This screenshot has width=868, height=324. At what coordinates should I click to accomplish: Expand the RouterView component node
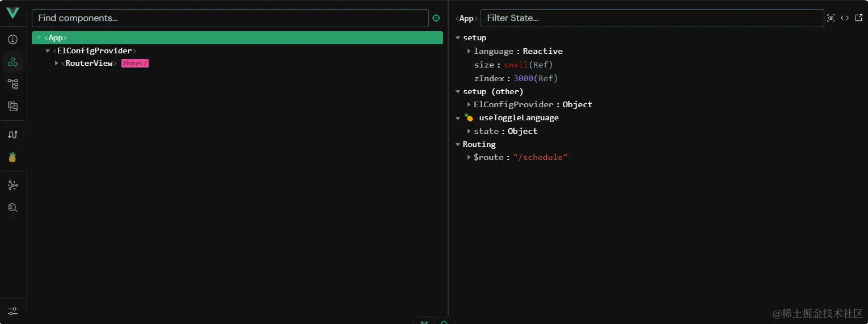[57, 63]
